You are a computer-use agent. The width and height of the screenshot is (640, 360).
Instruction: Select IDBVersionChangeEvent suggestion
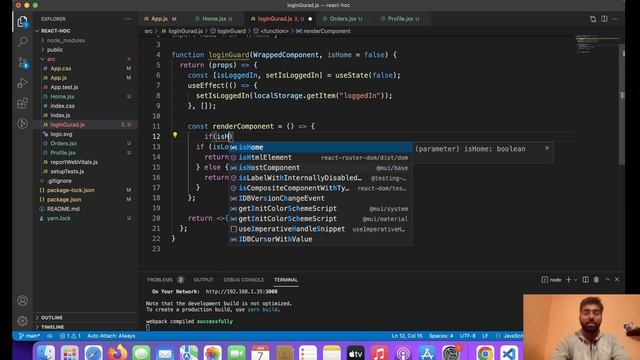tap(320, 198)
